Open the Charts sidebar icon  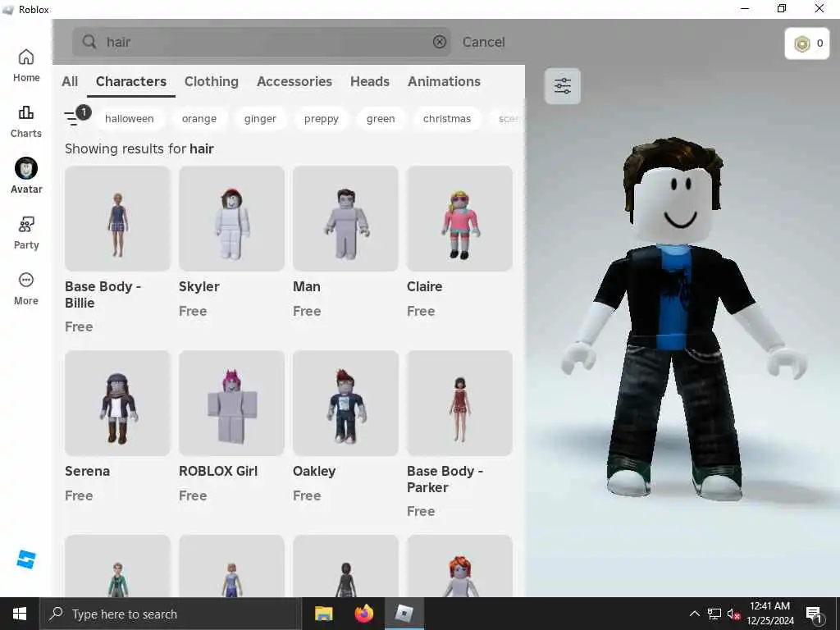(x=25, y=121)
